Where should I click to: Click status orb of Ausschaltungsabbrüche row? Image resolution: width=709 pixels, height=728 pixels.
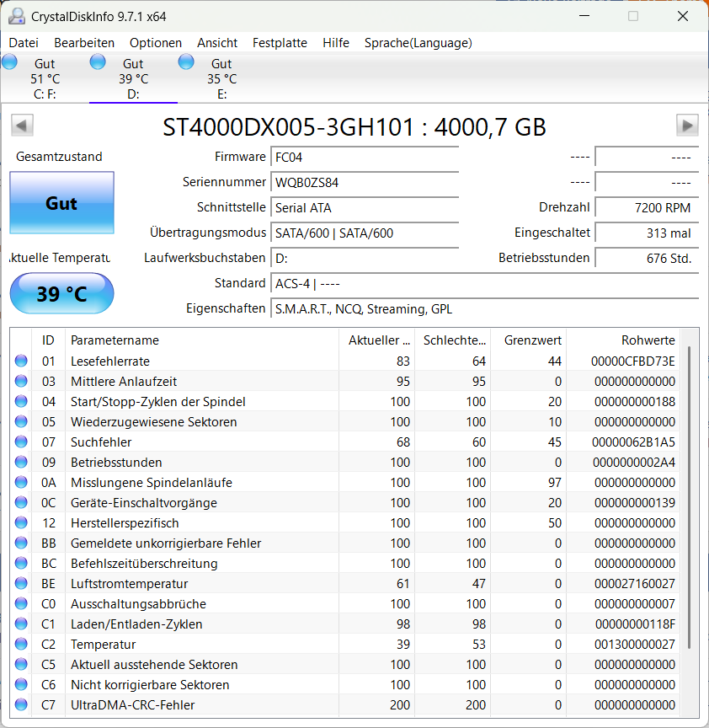[x=21, y=603]
